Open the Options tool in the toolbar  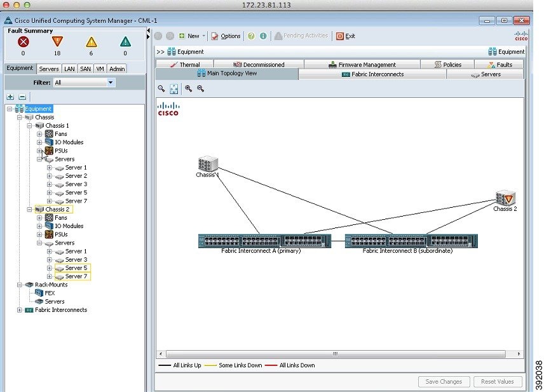(x=226, y=36)
